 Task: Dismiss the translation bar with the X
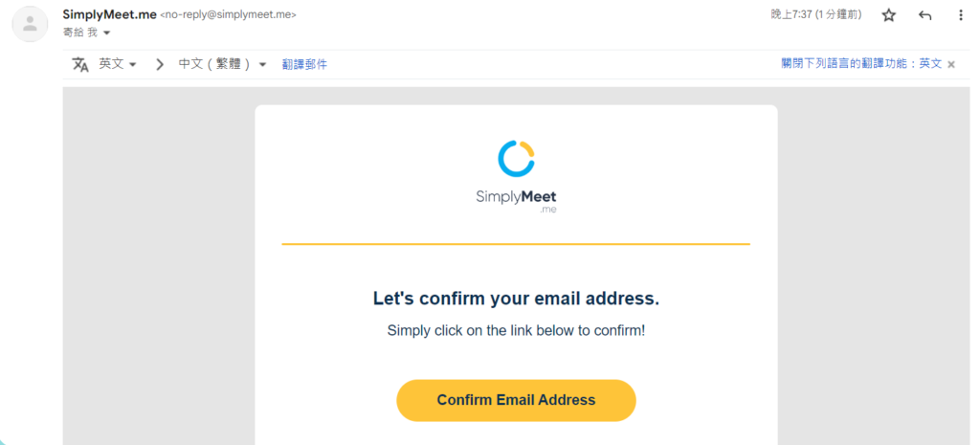951,64
